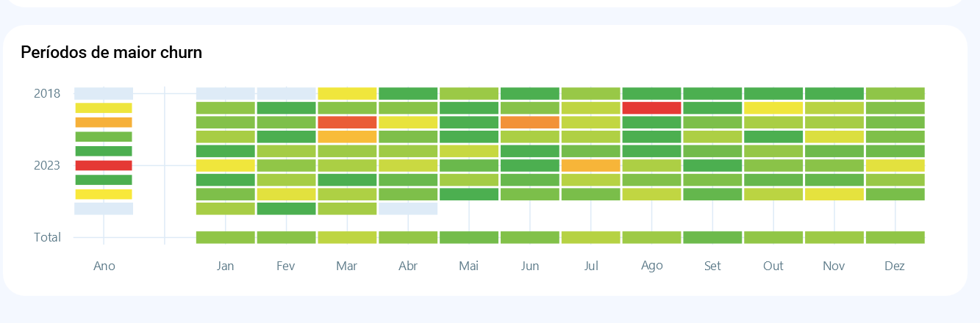Click the orange-red March 2020 cell

tap(347, 122)
